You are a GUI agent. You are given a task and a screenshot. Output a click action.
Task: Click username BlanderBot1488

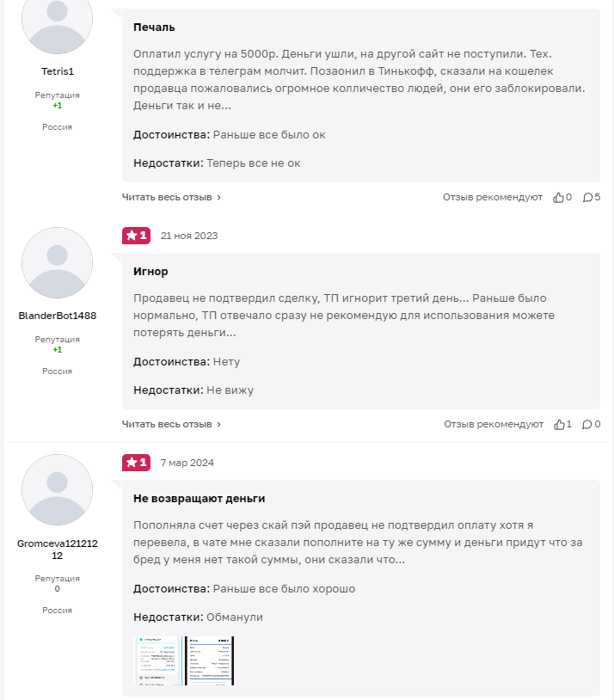[58, 316]
